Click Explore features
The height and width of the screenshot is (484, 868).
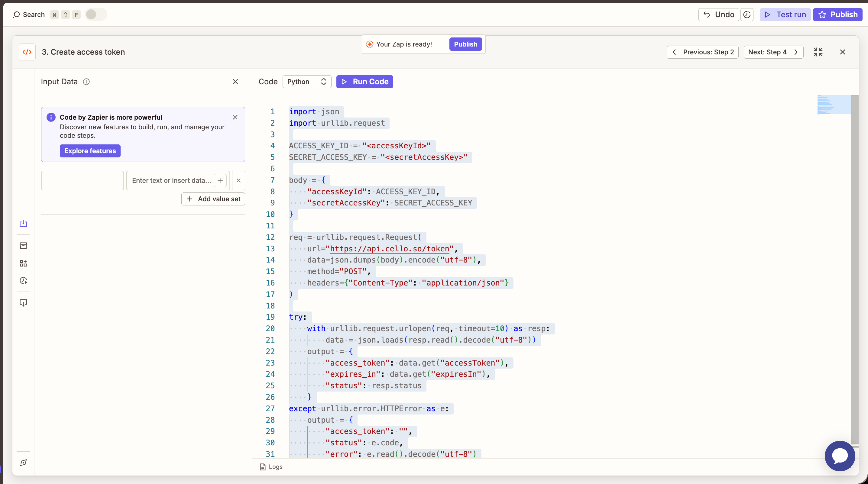click(x=90, y=151)
